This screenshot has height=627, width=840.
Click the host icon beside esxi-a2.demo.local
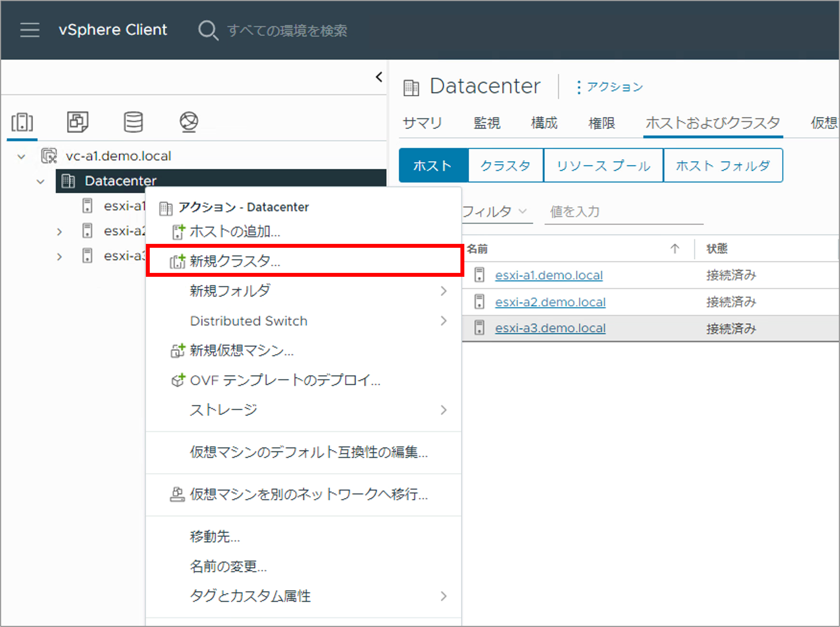(479, 302)
